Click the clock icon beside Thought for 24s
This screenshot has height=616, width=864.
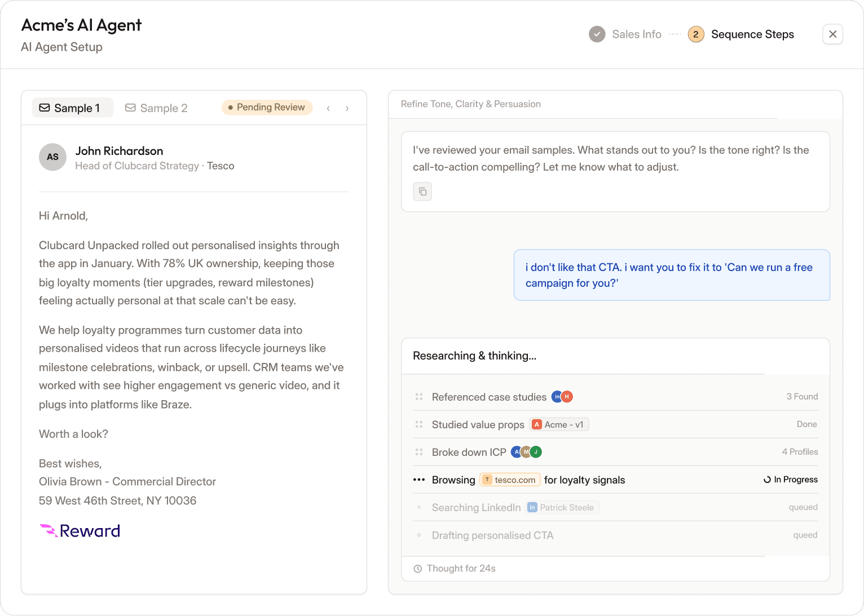point(418,569)
